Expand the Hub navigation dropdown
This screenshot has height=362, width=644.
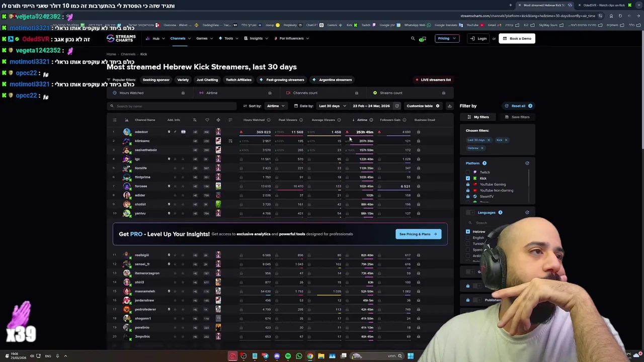click(155, 38)
